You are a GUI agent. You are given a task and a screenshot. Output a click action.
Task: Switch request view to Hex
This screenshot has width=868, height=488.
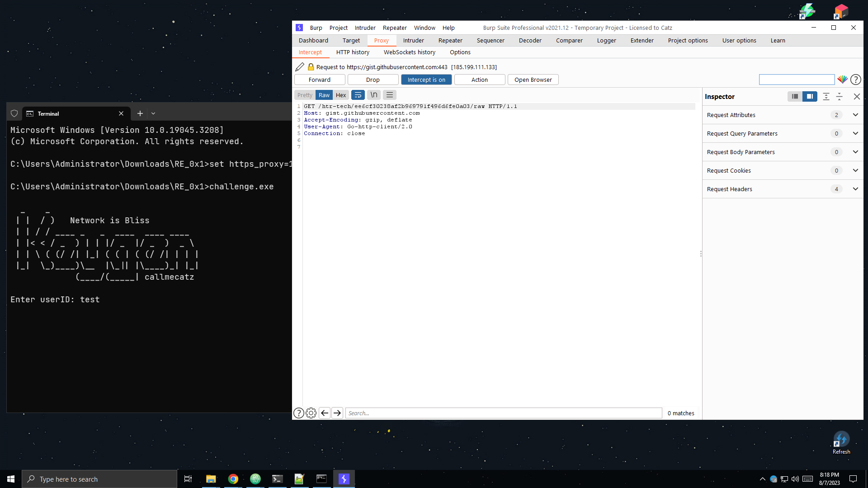click(340, 95)
